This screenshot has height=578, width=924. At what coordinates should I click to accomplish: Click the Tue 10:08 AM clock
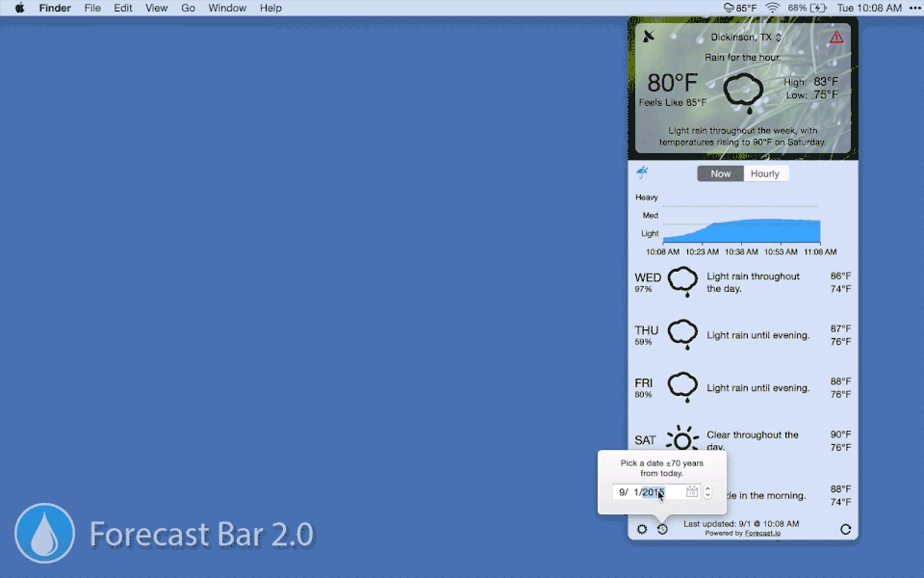tap(869, 8)
